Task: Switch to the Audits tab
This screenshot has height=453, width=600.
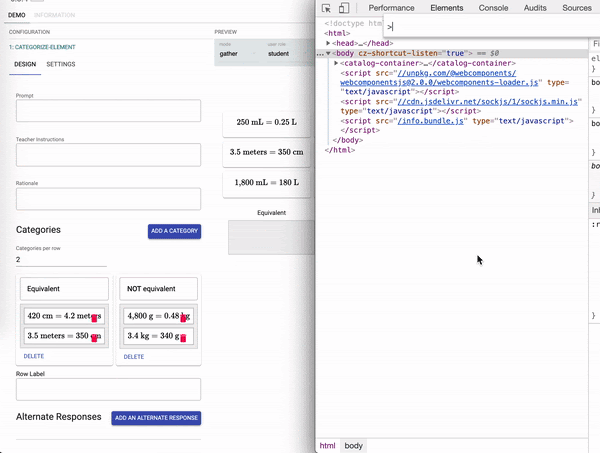Action: click(535, 8)
